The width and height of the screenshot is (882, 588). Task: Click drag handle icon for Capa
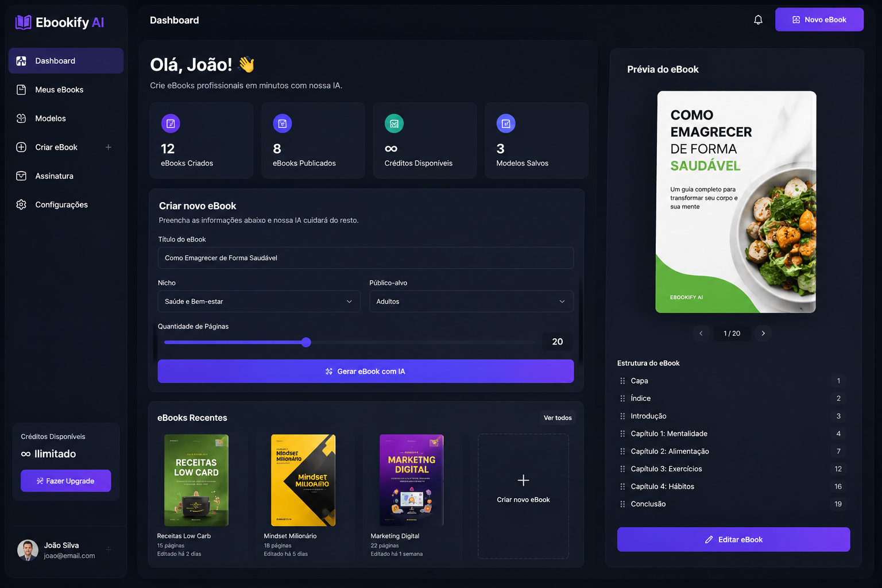[622, 381]
